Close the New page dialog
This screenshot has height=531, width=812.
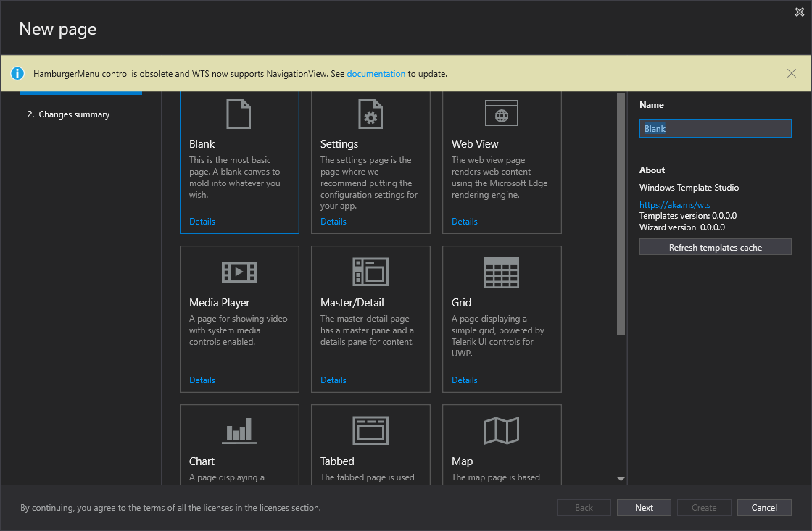(x=800, y=12)
